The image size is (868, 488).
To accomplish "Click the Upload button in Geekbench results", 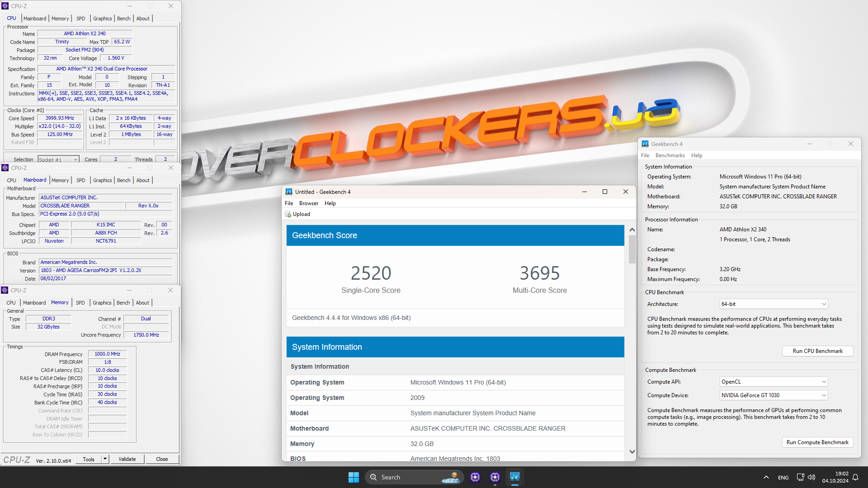I will [297, 214].
